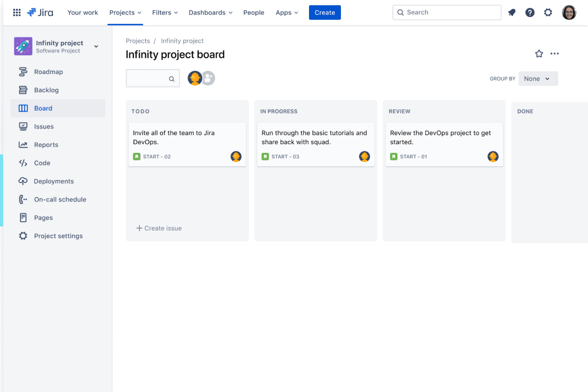Click the IN PROGRESS column header

(279, 112)
